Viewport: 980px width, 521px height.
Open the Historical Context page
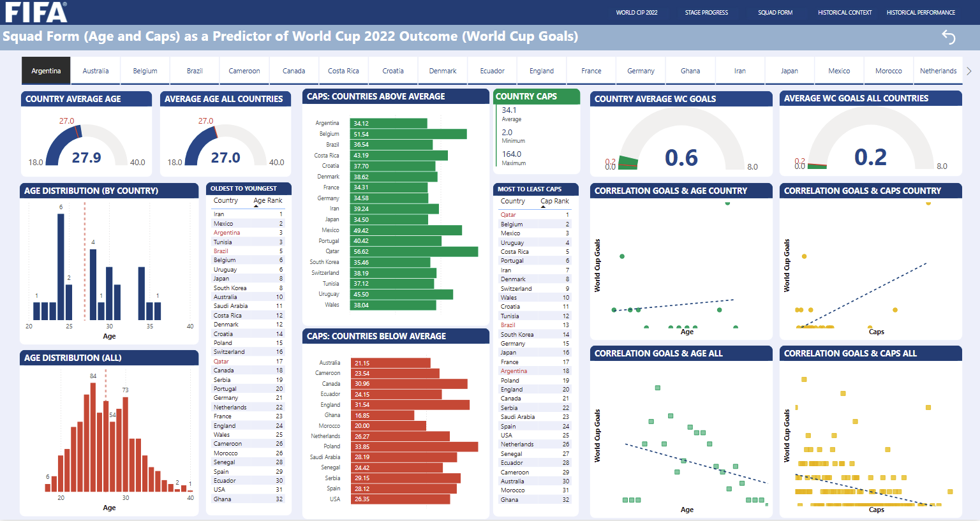(x=845, y=13)
